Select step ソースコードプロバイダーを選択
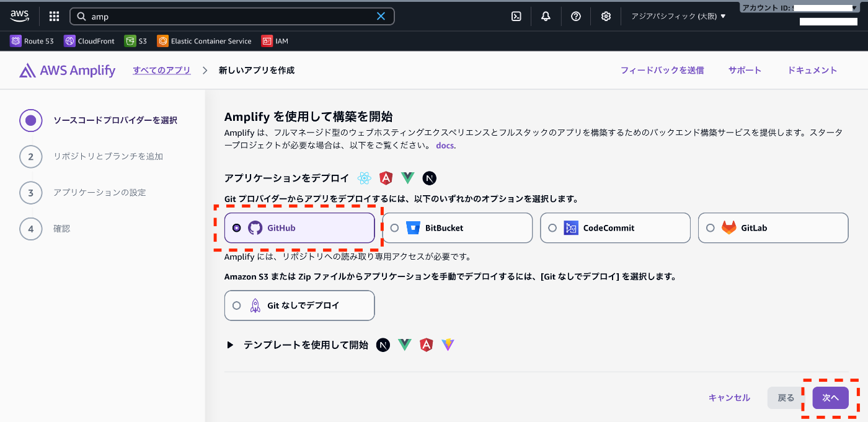This screenshot has height=422, width=868. tap(99, 120)
